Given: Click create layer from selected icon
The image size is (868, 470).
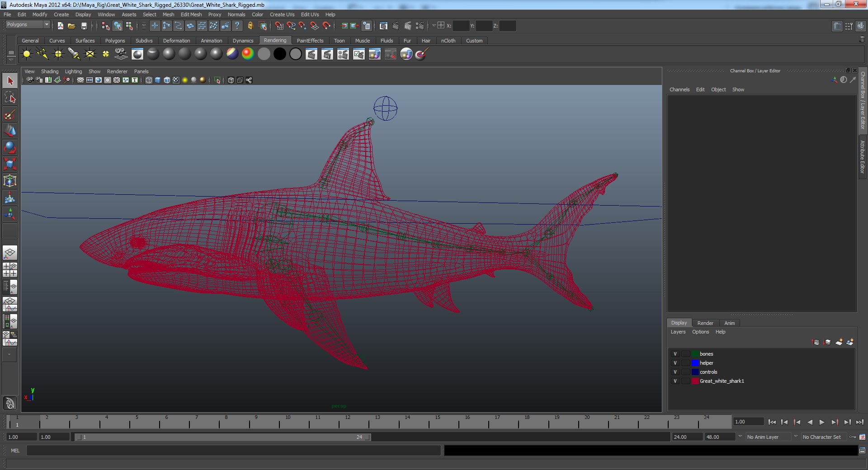Looking at the screenshot, I should click(850, 342).
